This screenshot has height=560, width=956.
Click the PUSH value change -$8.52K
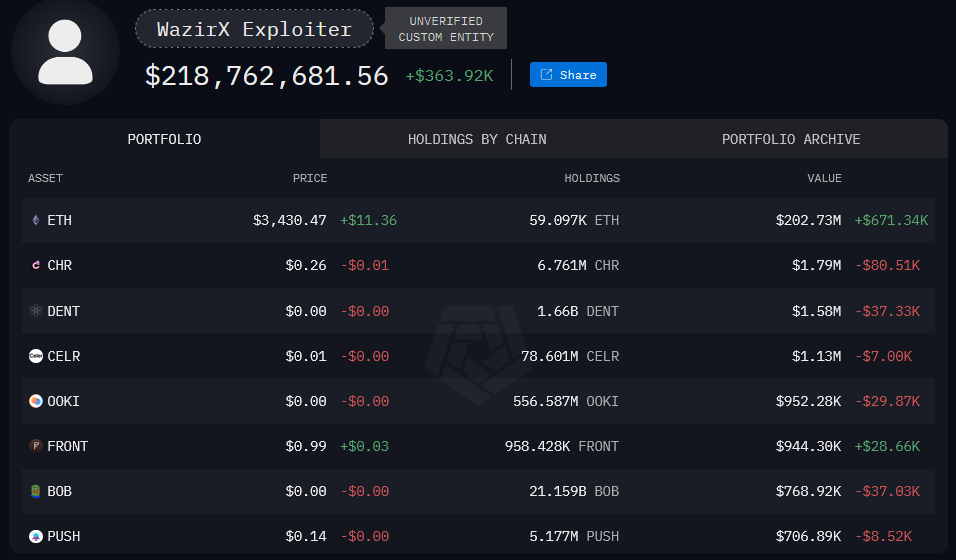(x=883, y=536)
